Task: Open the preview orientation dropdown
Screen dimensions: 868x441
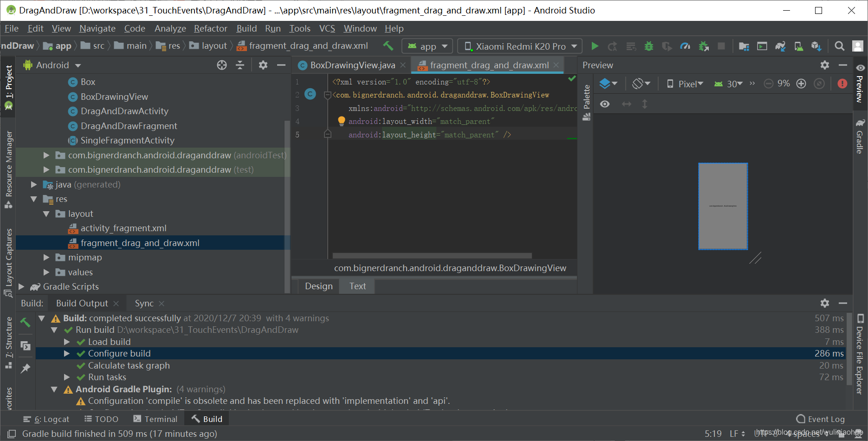Action: click(641, 84)
